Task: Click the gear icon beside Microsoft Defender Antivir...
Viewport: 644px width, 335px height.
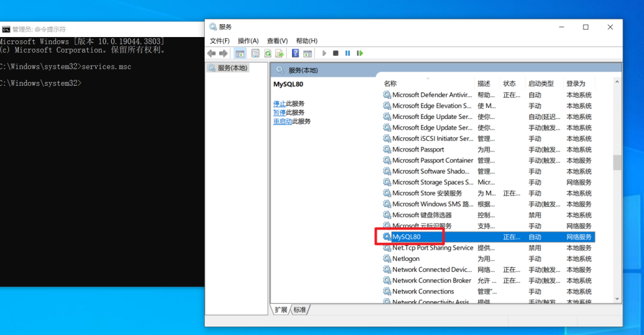Action: 387,95
